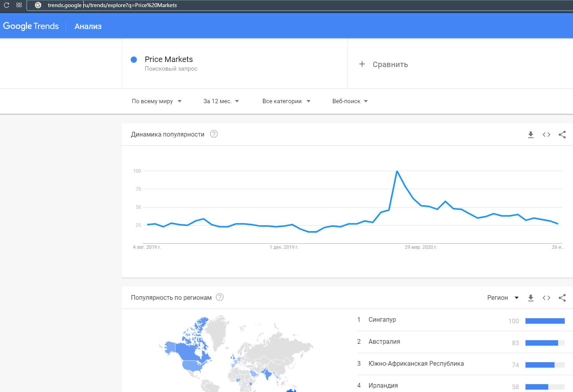
Task: Go to the Анализ section
Action: click(x=88, y=26)
